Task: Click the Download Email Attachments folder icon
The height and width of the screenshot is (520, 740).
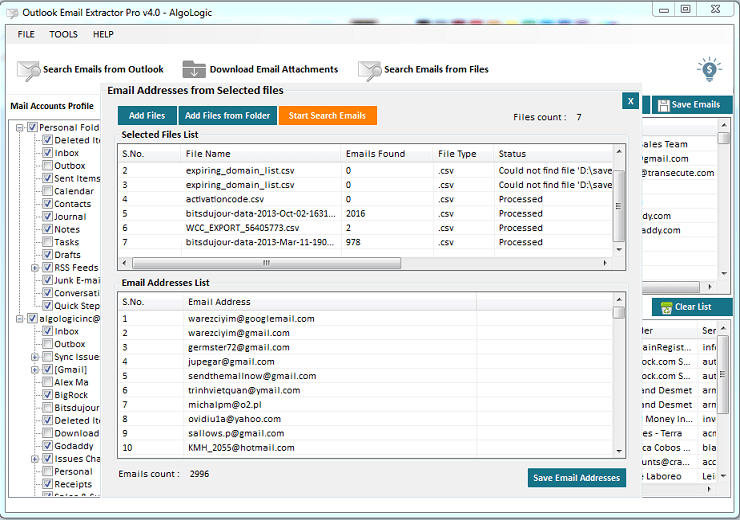Action: 194,69
